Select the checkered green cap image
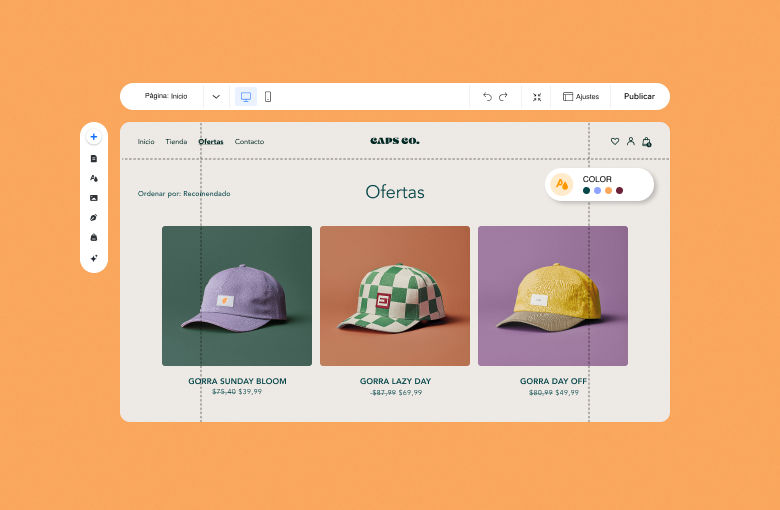780x510 pixels. tap(395, 296)
